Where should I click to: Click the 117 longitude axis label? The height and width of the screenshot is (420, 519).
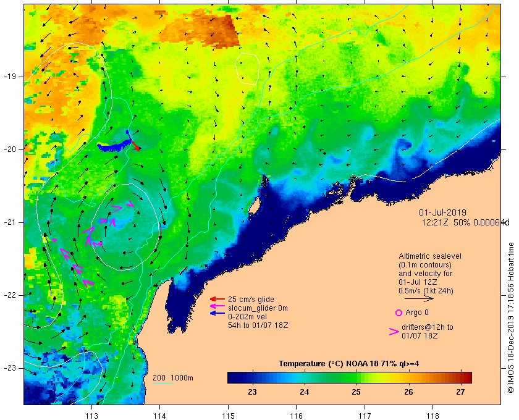365,416
